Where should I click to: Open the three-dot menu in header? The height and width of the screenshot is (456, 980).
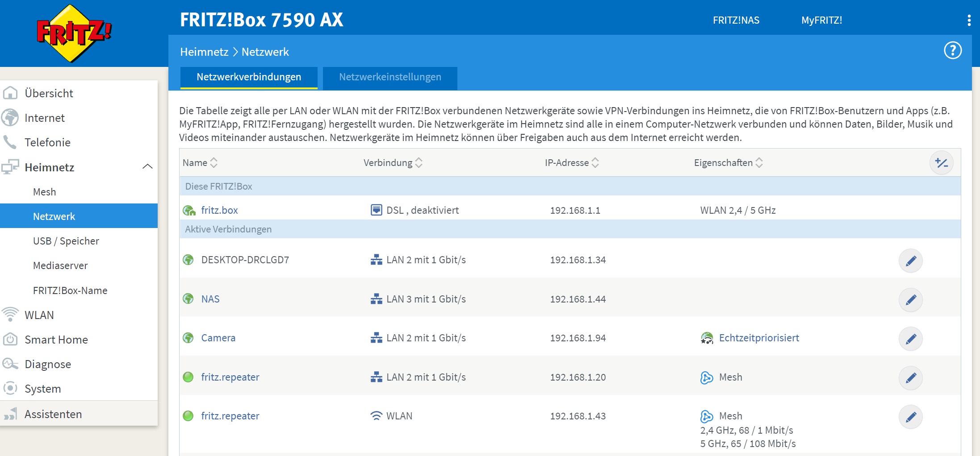[x=969, y=20]
